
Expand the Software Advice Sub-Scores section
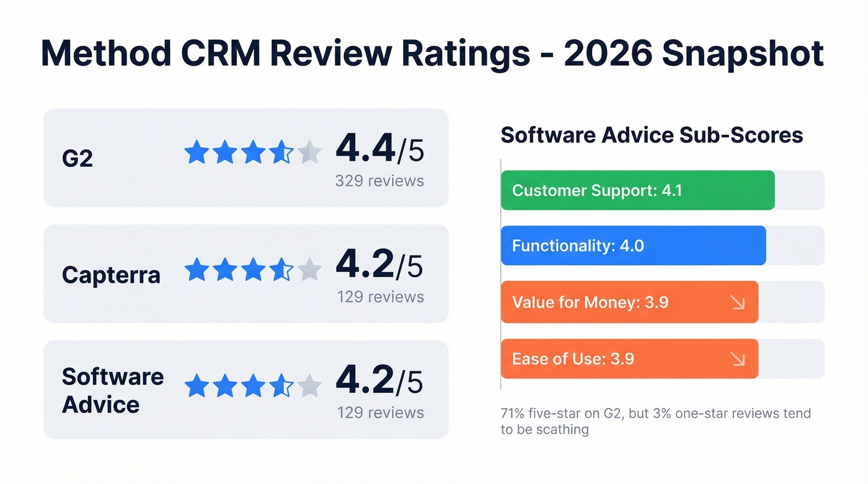click(652, 135)
